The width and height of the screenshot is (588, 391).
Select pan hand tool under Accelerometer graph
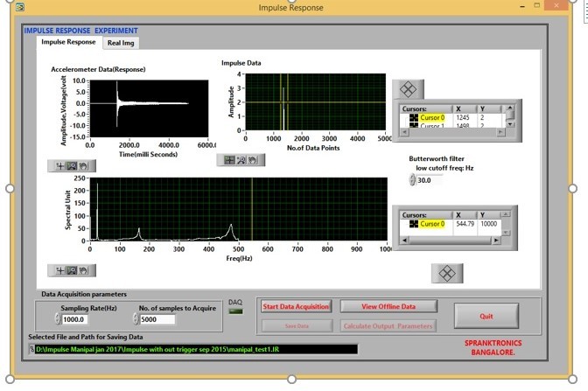pyautogui.click(x=83, y=165)
